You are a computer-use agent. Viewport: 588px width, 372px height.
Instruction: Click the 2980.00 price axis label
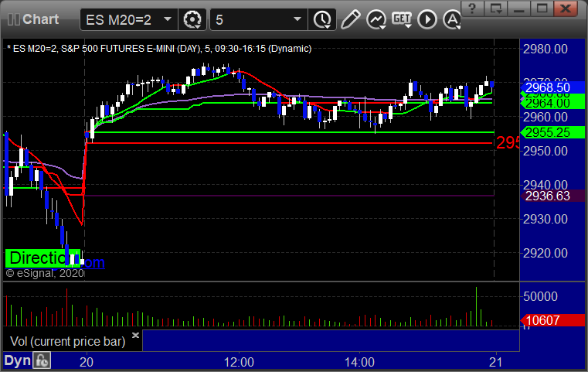point(546,49)
